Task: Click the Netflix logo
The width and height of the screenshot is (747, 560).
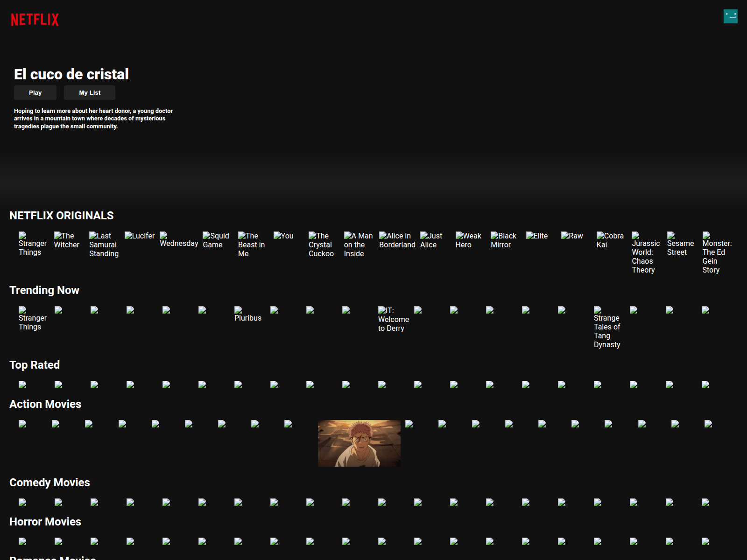Action: coord(35,20)
